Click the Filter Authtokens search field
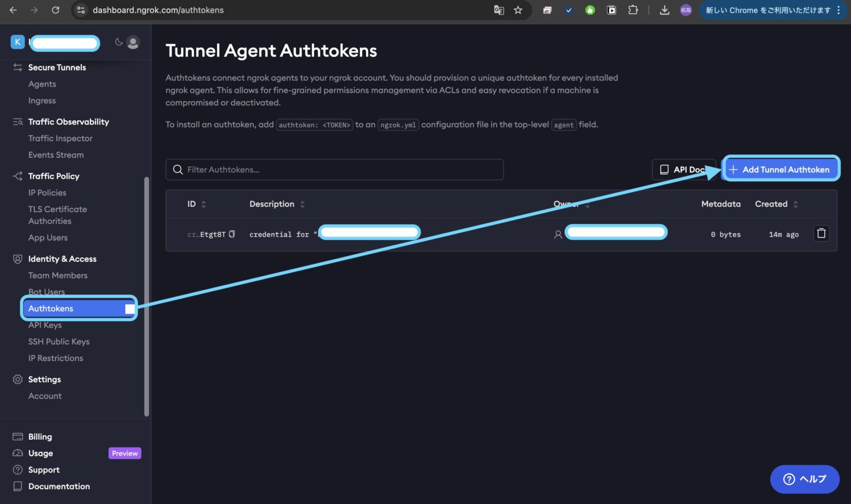Screen dimensions: 851x504 (x=334, y=169)
